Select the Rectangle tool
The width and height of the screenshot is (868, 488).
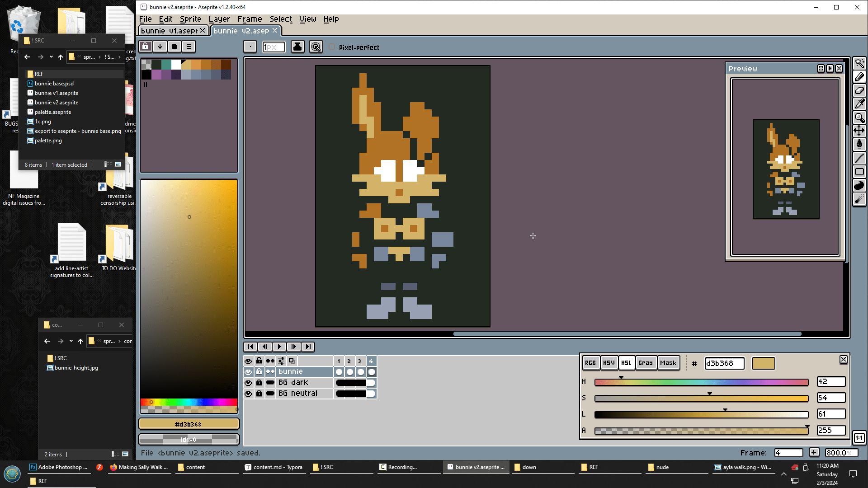[859, 172]
